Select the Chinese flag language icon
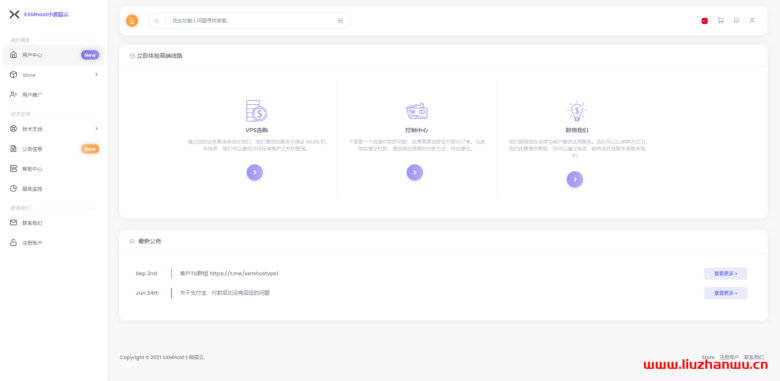This screenshot has height=381, width=780. pyautogui.click(x=704, y=21)
